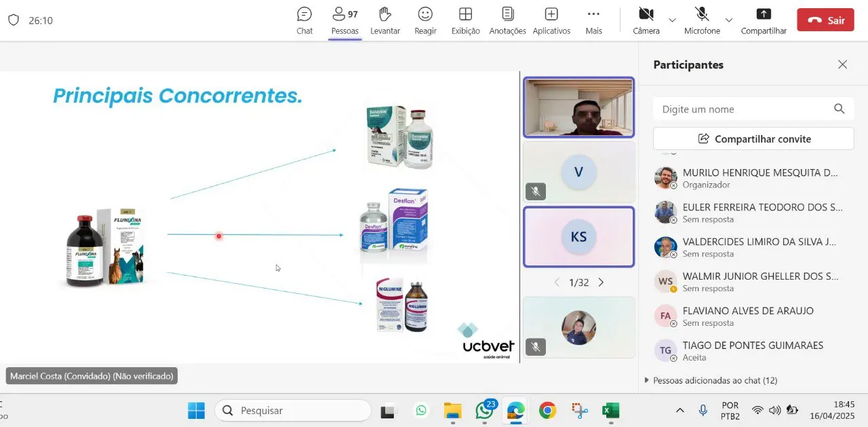Screen dimensions: 868x427
Task: Select participant MURILO HENRIQUE MESQUITA
Action: (x=753, y=178)
